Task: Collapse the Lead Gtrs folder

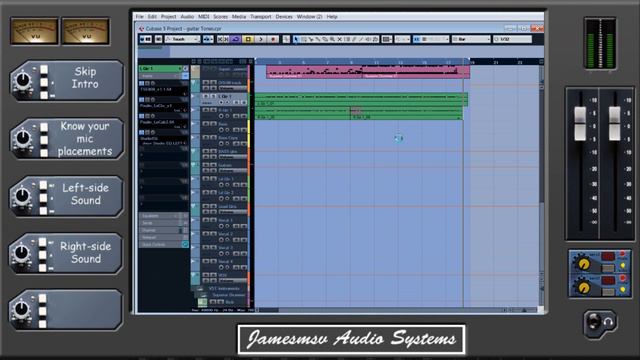Action: [x=193, y=207]
